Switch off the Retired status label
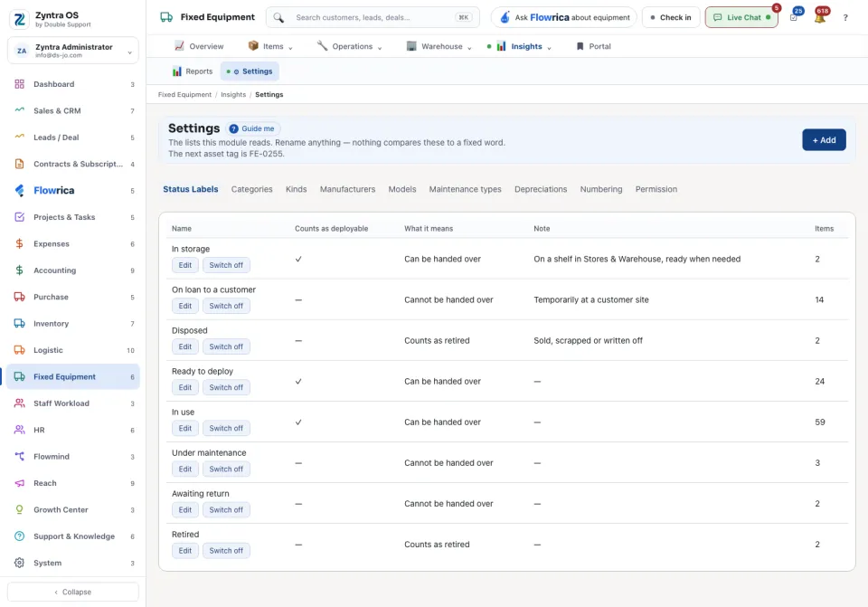868x607 pixels. [226, 551]
